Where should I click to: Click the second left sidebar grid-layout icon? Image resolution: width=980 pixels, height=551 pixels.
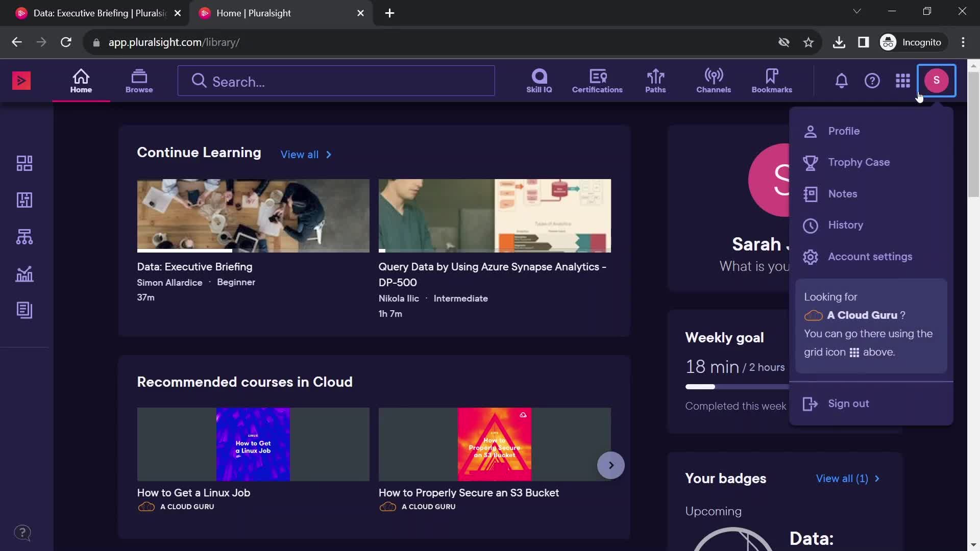(x=24, y=200)
